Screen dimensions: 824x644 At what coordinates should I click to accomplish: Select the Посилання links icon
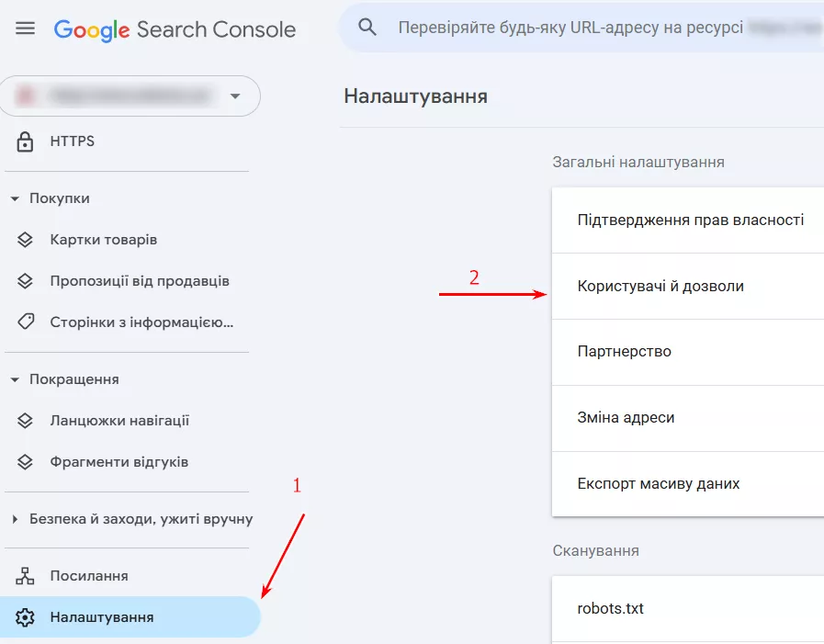(24, 574)
